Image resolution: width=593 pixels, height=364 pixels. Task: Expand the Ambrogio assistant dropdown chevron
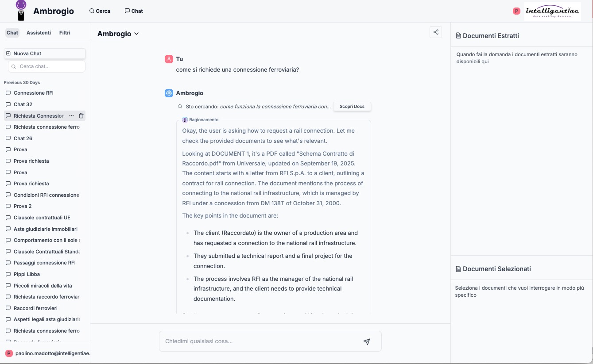point(136,34)
